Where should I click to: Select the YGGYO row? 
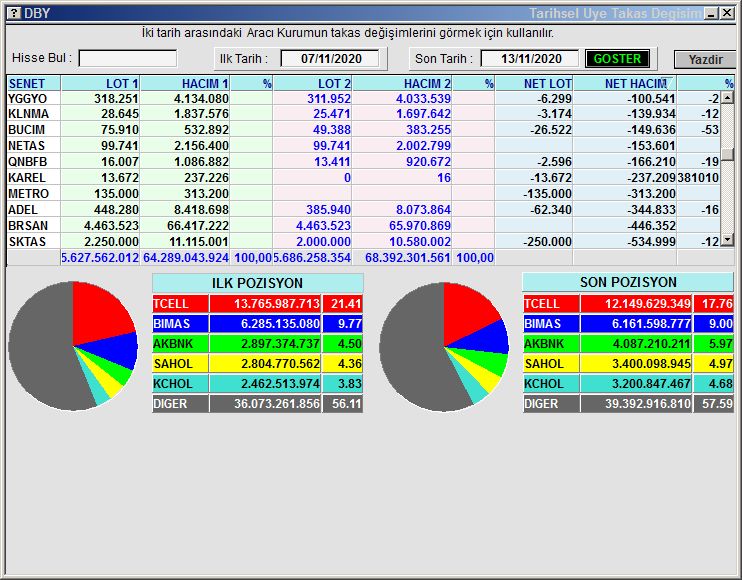point(363,98)
